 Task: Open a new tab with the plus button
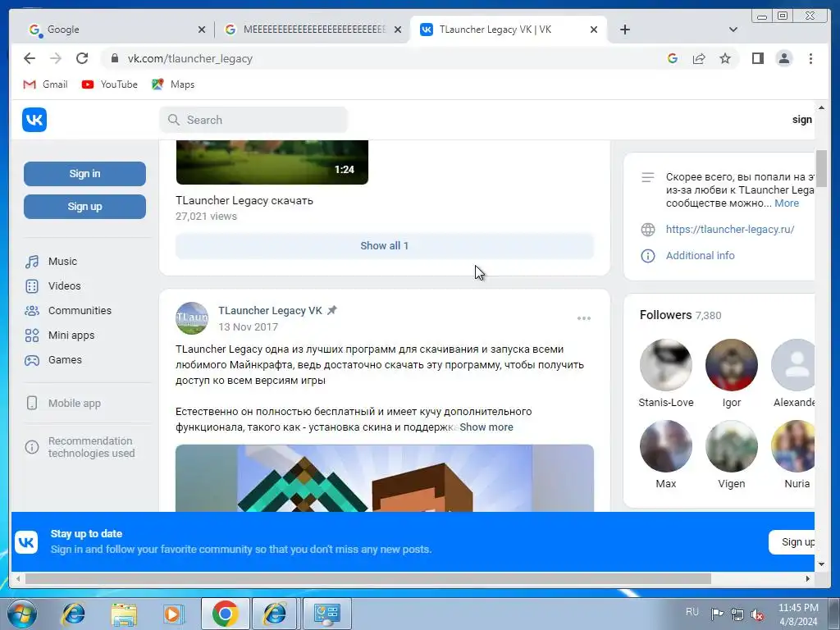pyautogui.click(x=624, y=30)
